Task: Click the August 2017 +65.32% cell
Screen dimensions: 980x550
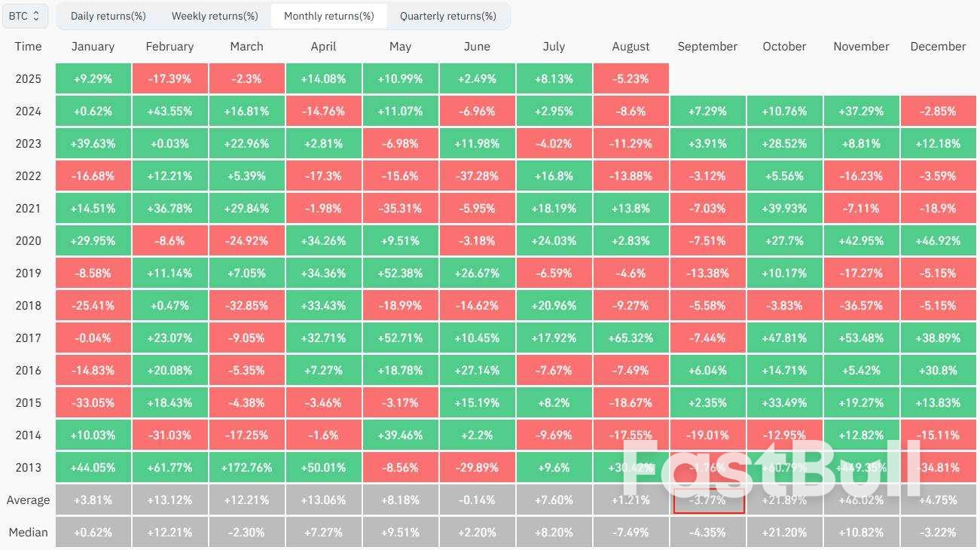Action: [631, 338]
